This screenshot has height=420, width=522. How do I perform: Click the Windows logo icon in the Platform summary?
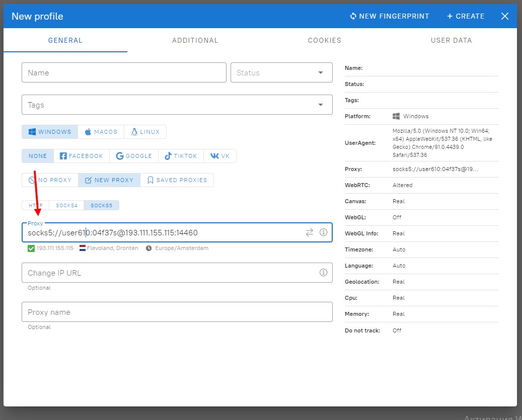click(396, 116)
